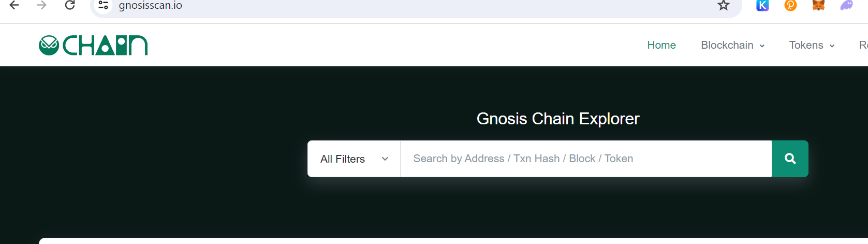The image size is (868, 244).
Task: Bookmark this page with the star icon
Action: point(723,5)
